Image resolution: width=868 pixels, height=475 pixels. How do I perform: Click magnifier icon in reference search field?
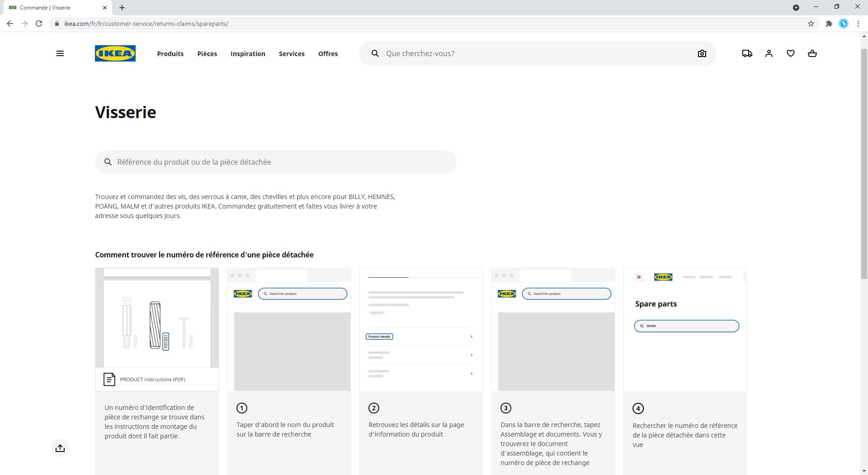(108, 162)
